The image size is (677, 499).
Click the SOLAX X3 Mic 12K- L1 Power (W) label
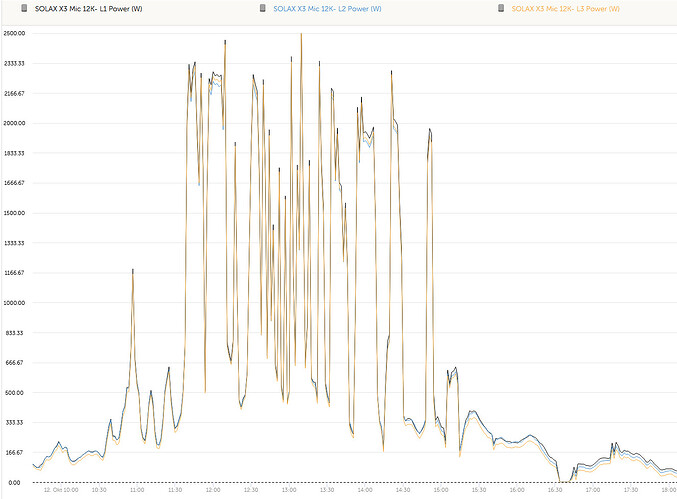pos(89,9)
